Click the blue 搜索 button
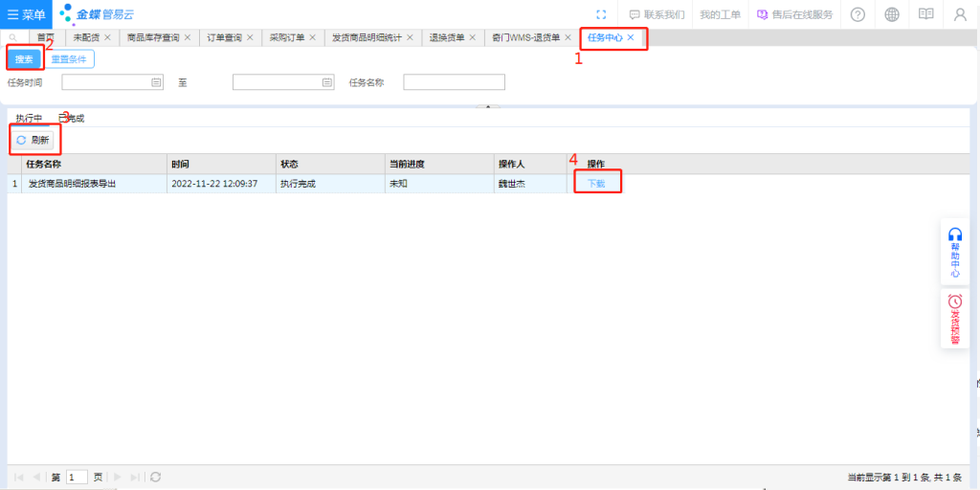 coord(24,59)
